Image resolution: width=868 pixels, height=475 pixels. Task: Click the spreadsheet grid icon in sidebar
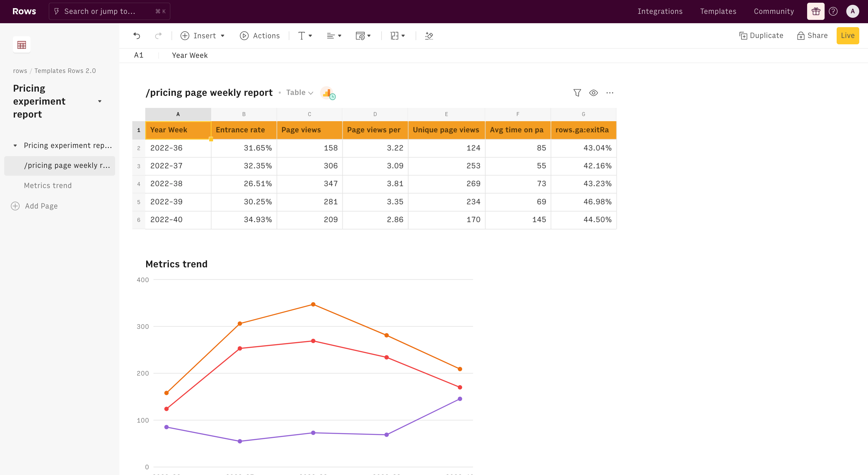pos(22,45)
